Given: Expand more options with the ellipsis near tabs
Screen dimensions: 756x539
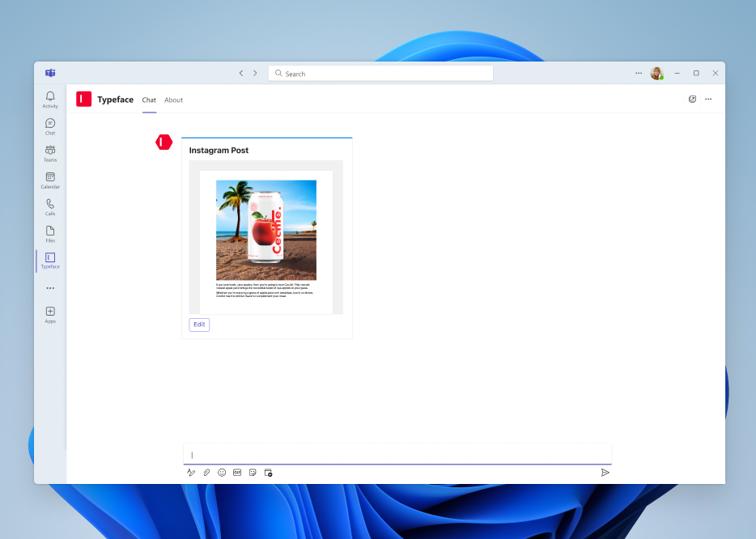Looking at the screenshot, I should click(708, 99).
